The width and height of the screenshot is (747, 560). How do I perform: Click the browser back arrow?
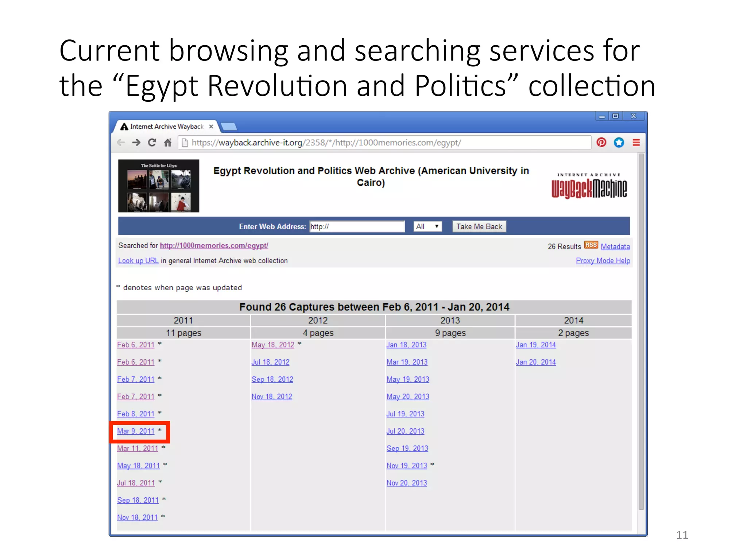pyautogui.click(x=121, y=143)
